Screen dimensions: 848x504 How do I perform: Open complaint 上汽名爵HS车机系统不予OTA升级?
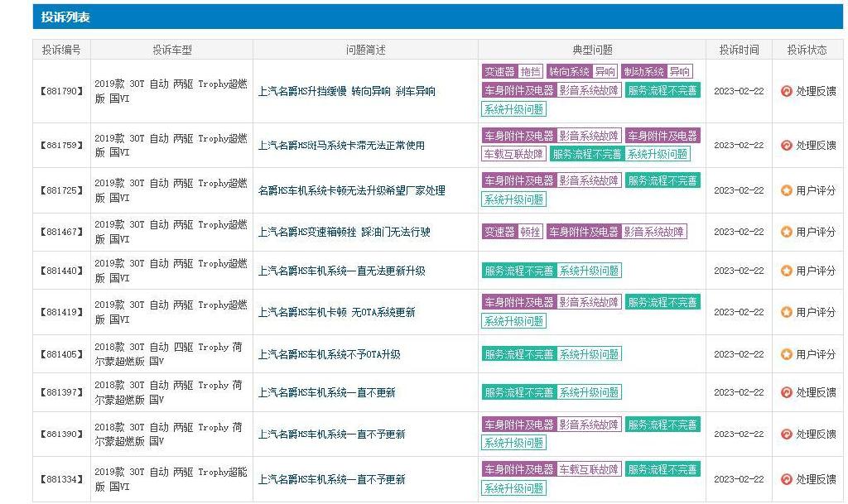(x=330, y=354)
